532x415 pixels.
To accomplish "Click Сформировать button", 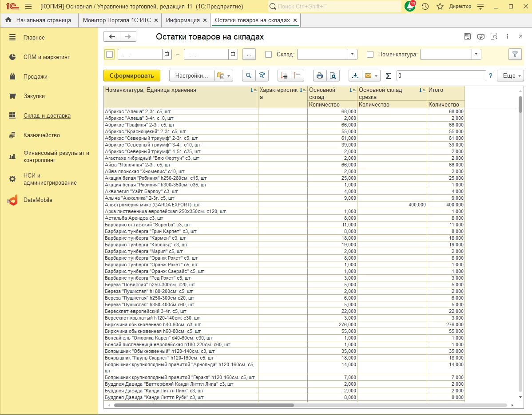I will 131,75.
